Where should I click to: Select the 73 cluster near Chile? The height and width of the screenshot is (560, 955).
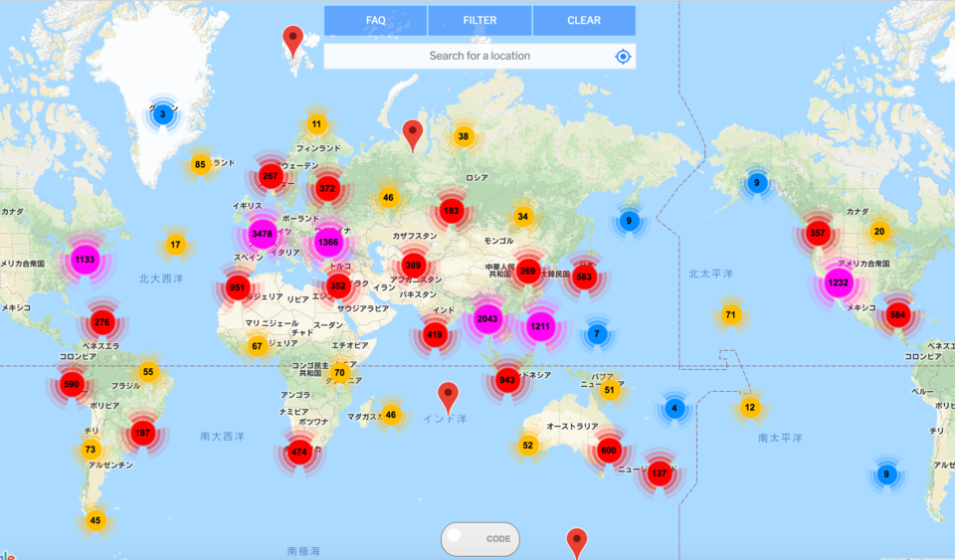[91, 450]
